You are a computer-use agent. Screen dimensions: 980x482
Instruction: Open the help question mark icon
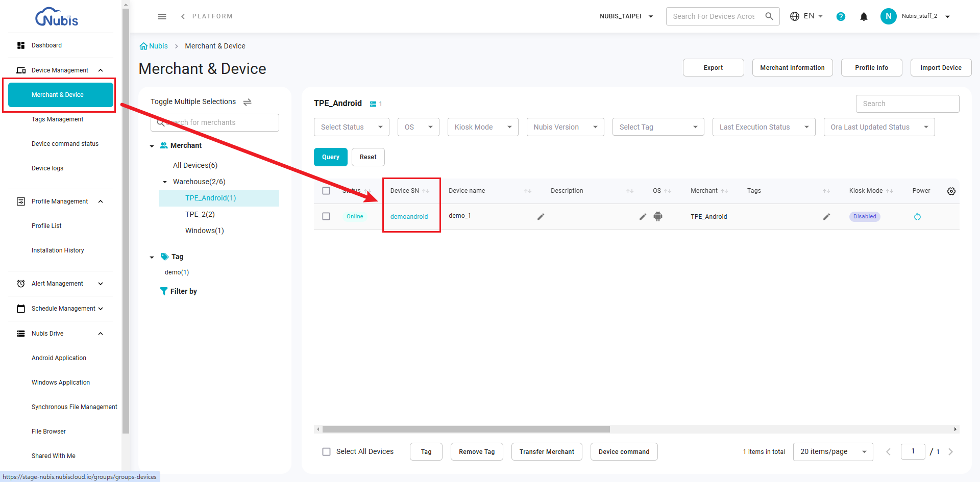[x=841, y=16]
